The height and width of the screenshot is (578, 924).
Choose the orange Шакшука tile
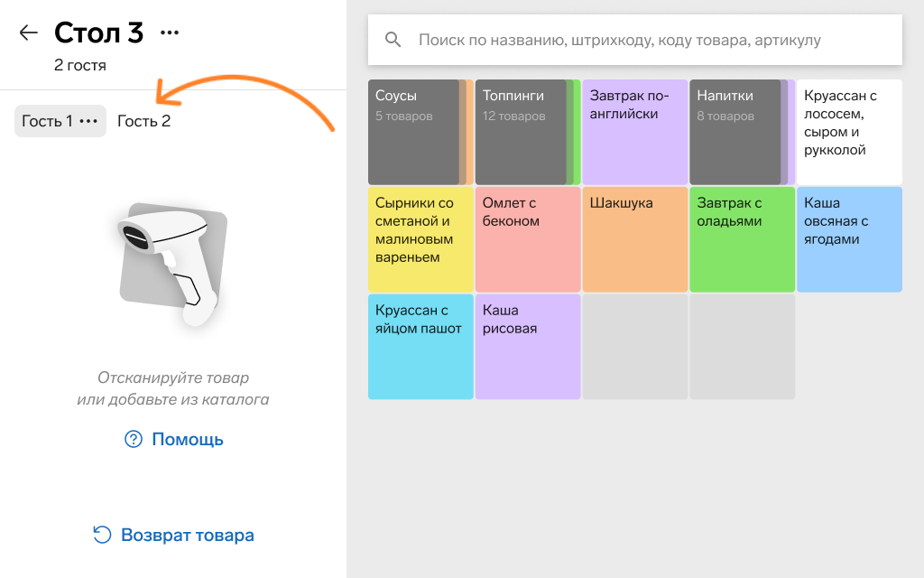click(634, 239)
